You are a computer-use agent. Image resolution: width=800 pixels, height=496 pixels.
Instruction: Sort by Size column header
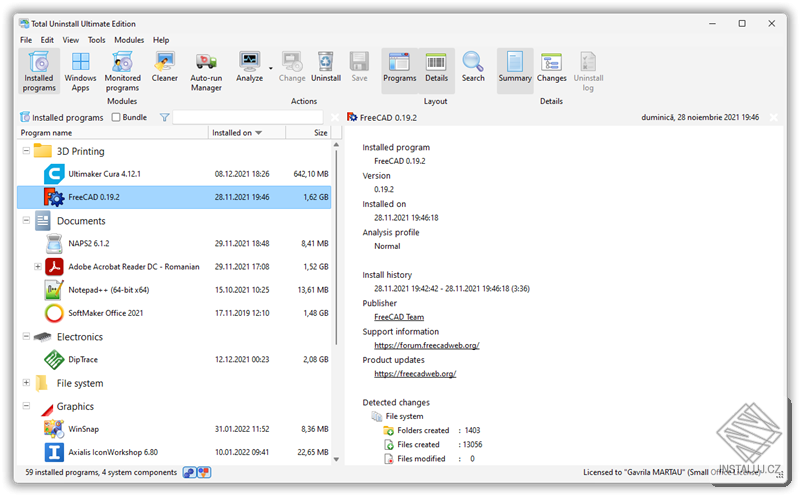(x=308, y=133)
